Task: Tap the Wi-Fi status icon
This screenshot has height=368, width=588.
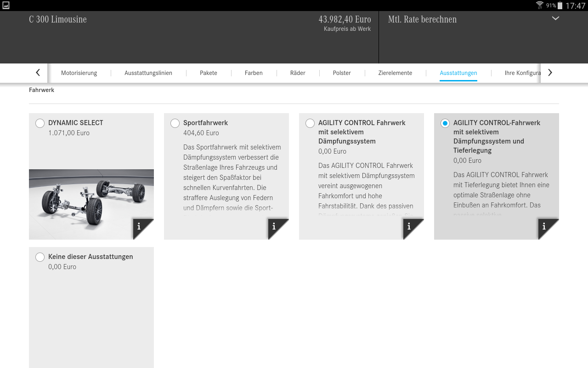Action: tap(539, 6)
